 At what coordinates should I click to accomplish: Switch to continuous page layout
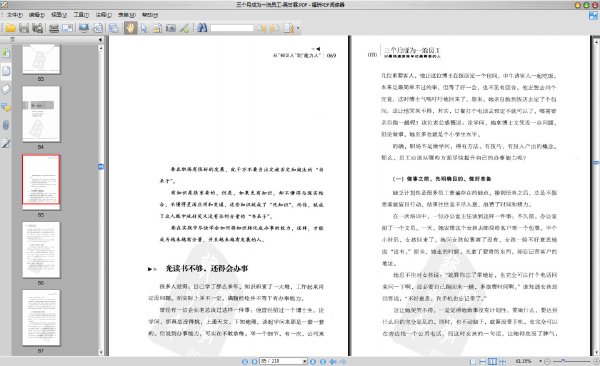483,361
